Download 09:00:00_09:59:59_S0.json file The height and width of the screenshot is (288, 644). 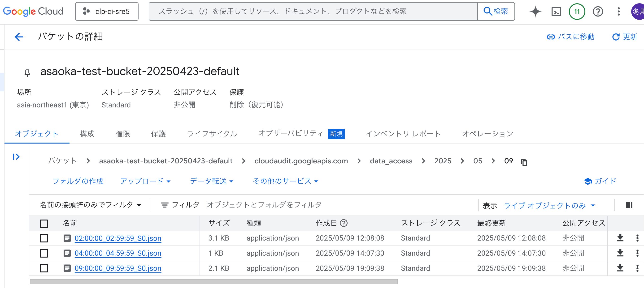tap(620, 268)
